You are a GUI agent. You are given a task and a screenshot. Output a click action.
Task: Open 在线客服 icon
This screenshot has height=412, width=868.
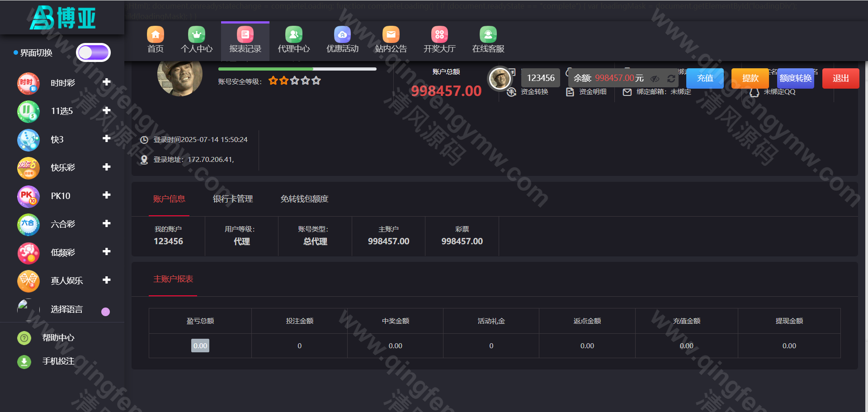tap(488, 34)
